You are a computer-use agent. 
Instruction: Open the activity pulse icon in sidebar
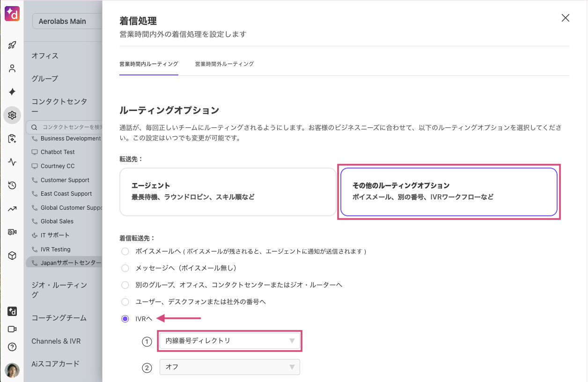coord(12,162)
